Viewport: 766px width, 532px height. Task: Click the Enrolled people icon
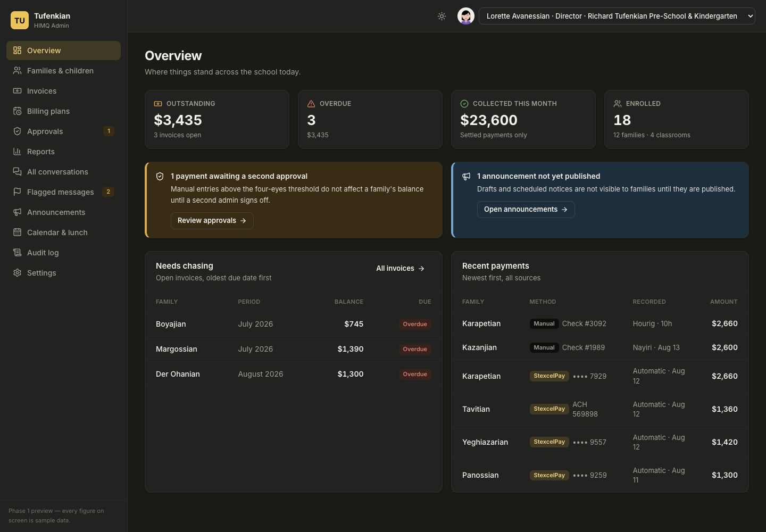(618, 104)
